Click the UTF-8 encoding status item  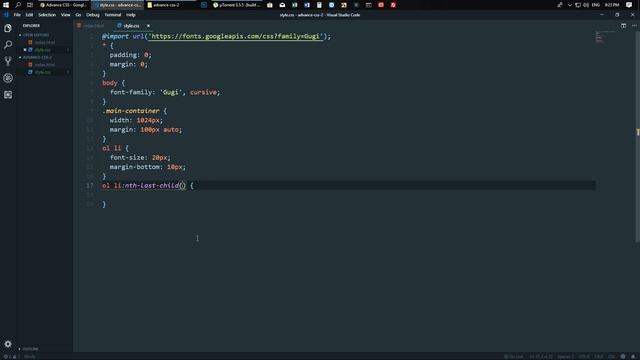584,357
